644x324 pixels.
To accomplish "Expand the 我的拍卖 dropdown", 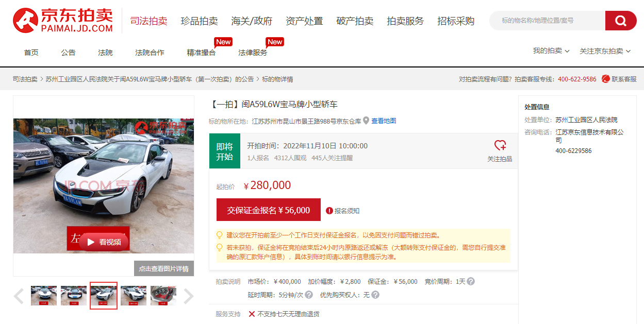I will (551, 51).
